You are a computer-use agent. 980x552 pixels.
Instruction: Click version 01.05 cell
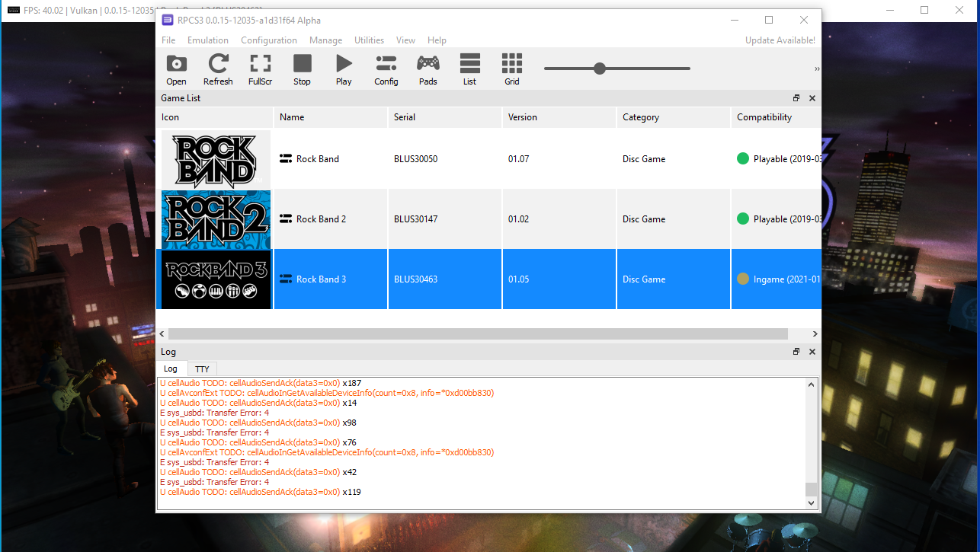point(559,279)
